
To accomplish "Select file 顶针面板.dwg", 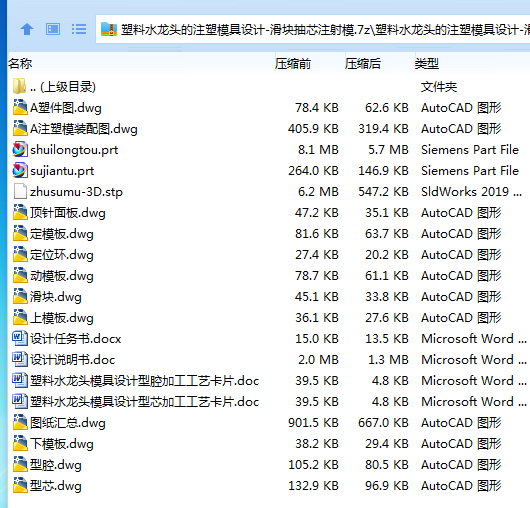I will [x=68, y=213].
